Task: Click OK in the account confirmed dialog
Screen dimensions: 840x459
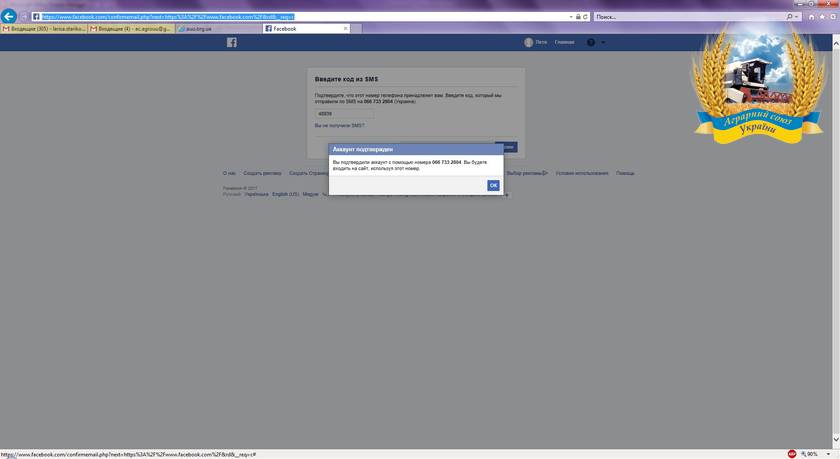Action: coord(493,185)
